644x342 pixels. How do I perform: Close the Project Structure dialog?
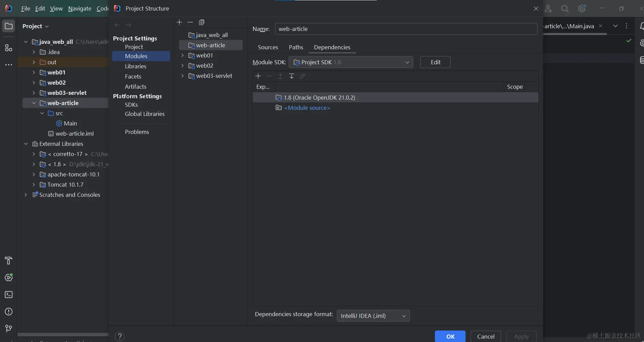tap(536, 8)
